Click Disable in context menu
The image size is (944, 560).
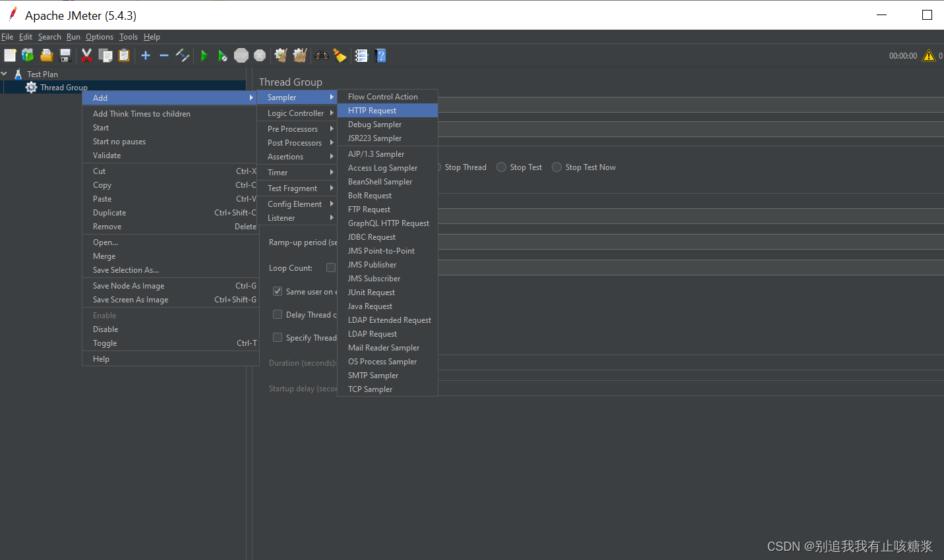[x=170, y=329]
